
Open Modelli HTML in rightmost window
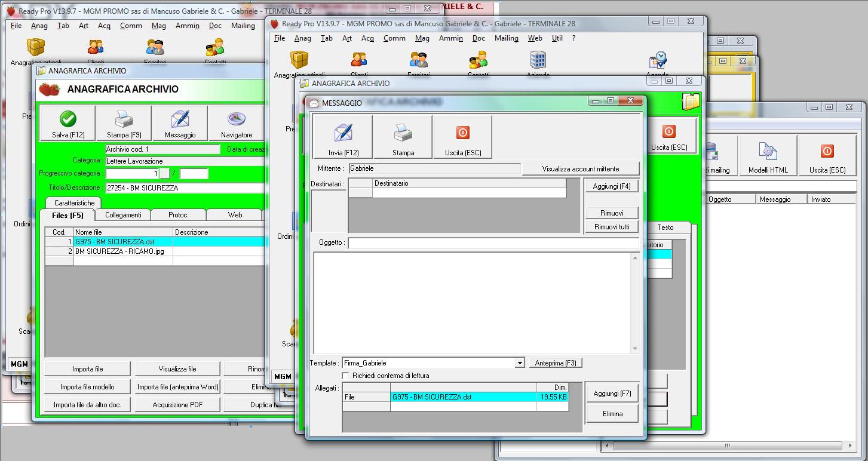click(x=768, y=156)
